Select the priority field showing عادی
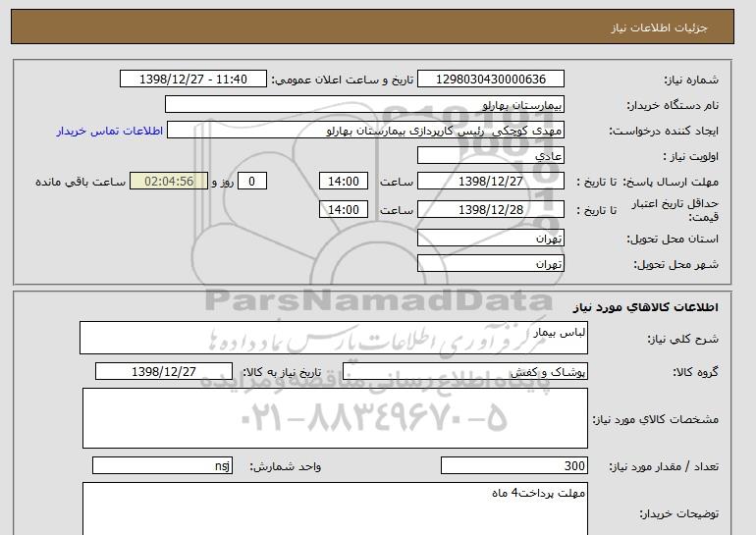The height and width of the screenshot is (535, 756). tap(490, 156)
